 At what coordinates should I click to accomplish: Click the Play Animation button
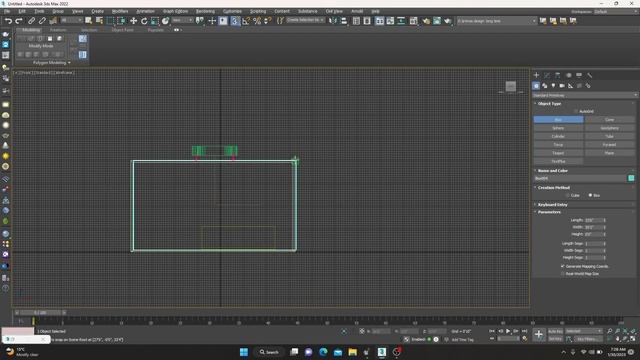pyautogui.click(x=508, y=331)
